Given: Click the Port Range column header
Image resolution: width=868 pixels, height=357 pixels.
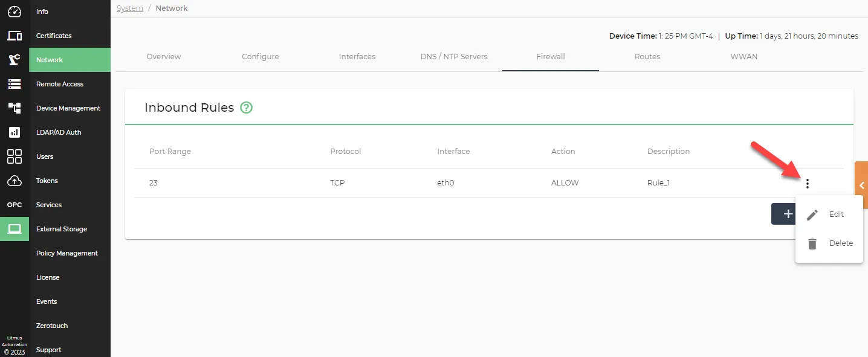Looking at the screenshot, I should (170, 152).
